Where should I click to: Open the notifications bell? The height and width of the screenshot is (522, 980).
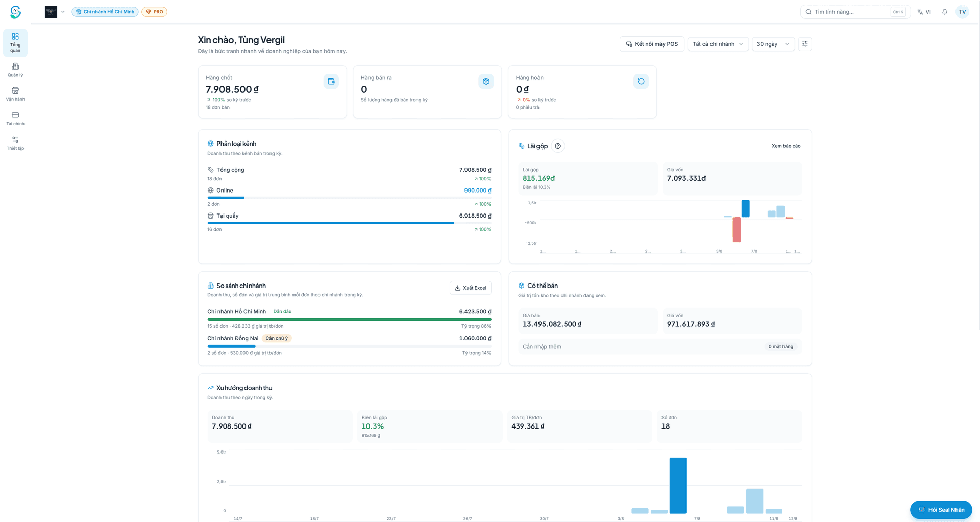pos(945,12)
